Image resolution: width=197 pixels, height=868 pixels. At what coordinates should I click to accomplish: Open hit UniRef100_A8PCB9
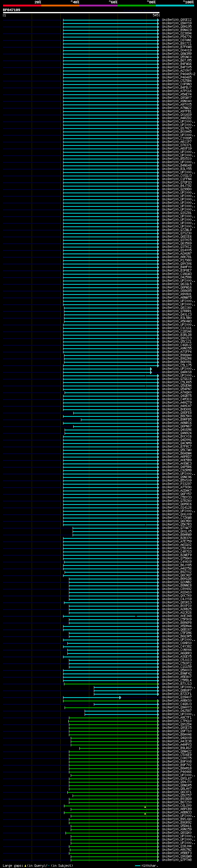pos(177,809)
